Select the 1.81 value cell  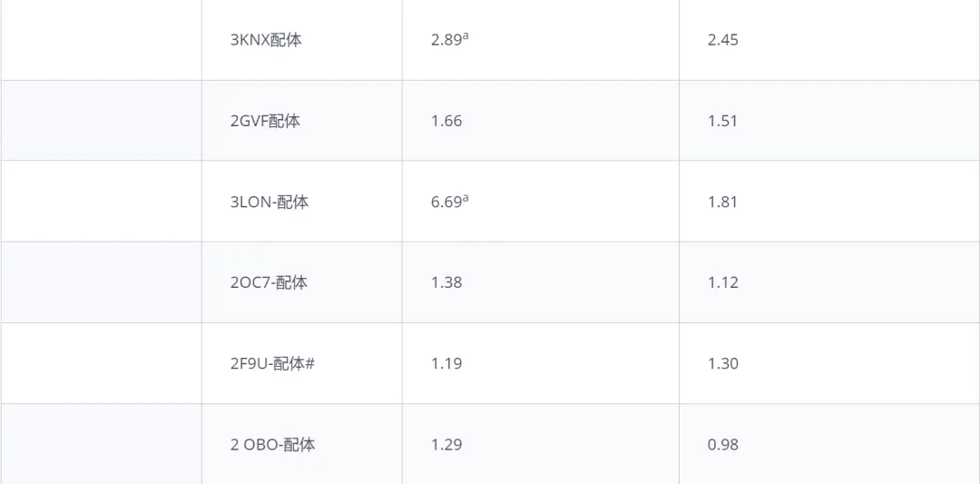(829, 202)
